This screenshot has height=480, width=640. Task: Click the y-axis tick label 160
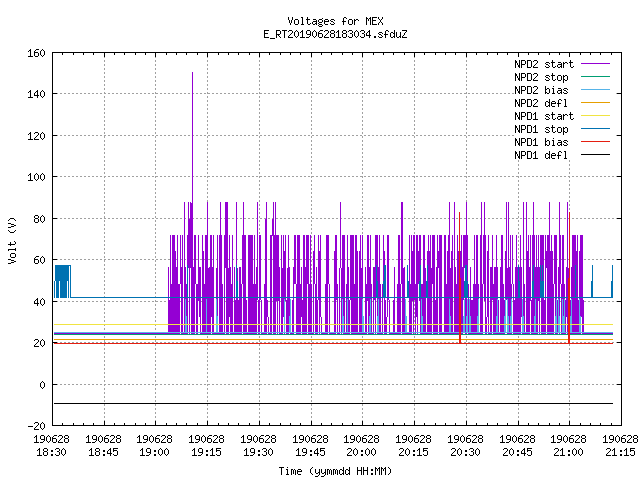point(36,53)
